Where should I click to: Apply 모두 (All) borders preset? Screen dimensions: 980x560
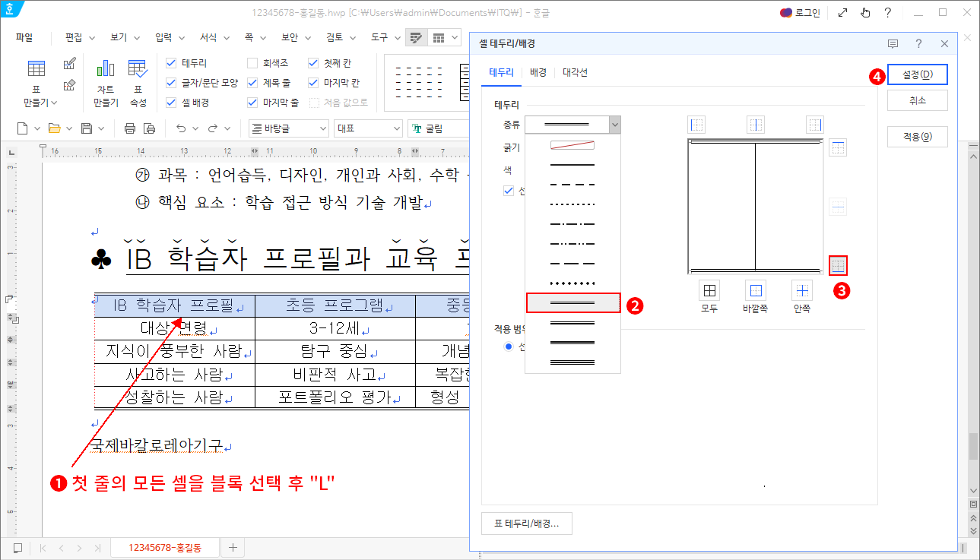click(709, 291)
